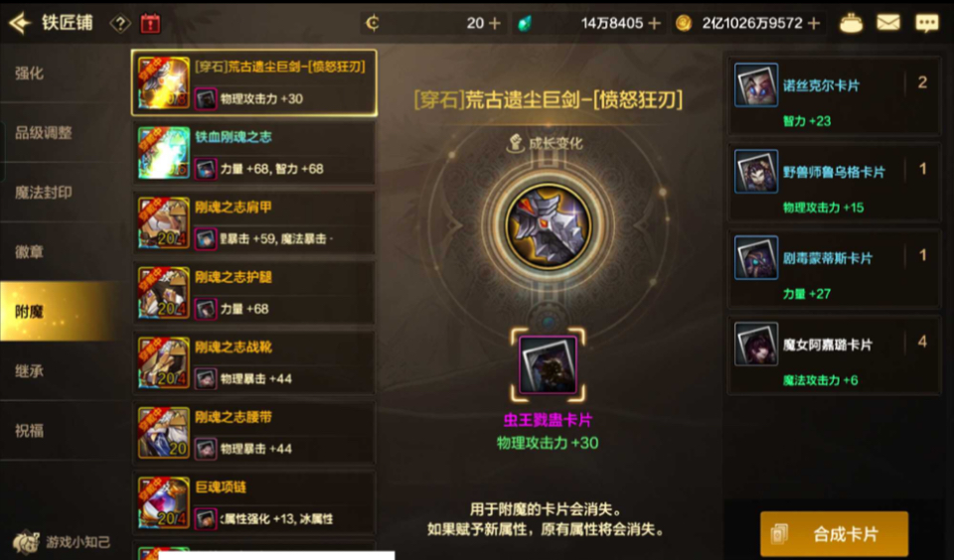Select 铁血刚魂之志 equipment in list
The height and width of the screenshot is (560, 954).
(253, 152)
